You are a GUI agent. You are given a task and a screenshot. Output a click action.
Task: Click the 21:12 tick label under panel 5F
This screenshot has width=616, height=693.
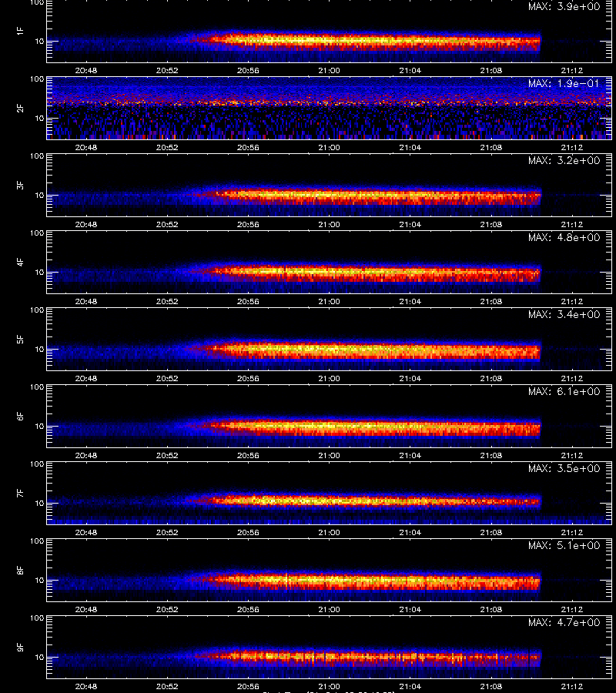(572, 378)
